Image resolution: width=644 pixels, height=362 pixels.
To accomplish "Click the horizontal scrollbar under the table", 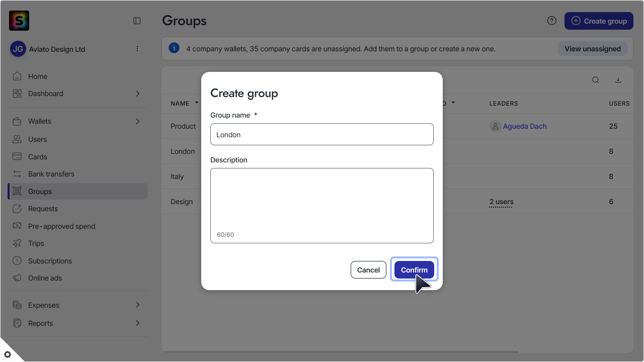I will [x=340, y=352].
